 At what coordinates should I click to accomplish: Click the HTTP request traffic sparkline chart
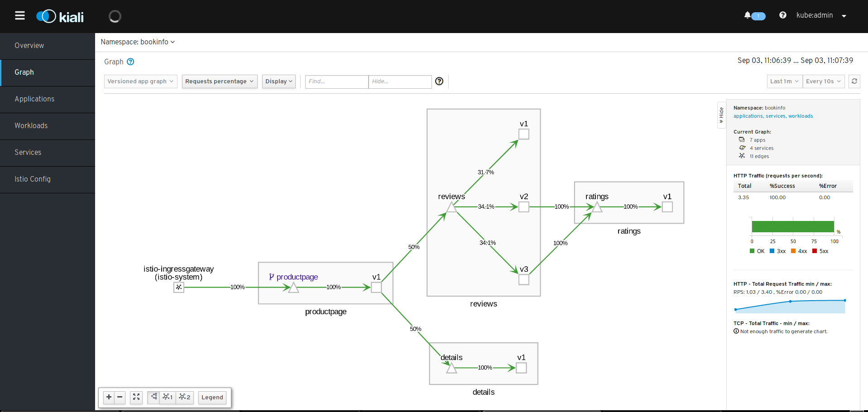tap(790, 306)
